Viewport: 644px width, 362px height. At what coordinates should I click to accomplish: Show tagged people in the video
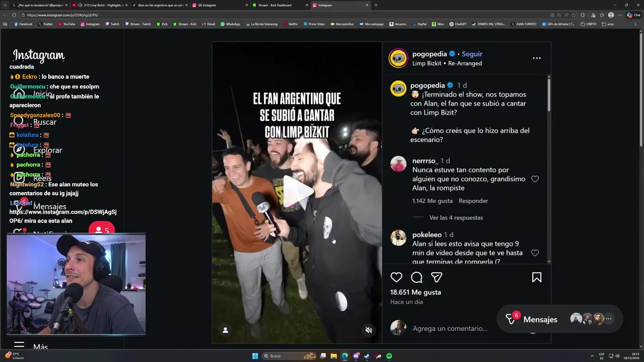pos(225,330)
